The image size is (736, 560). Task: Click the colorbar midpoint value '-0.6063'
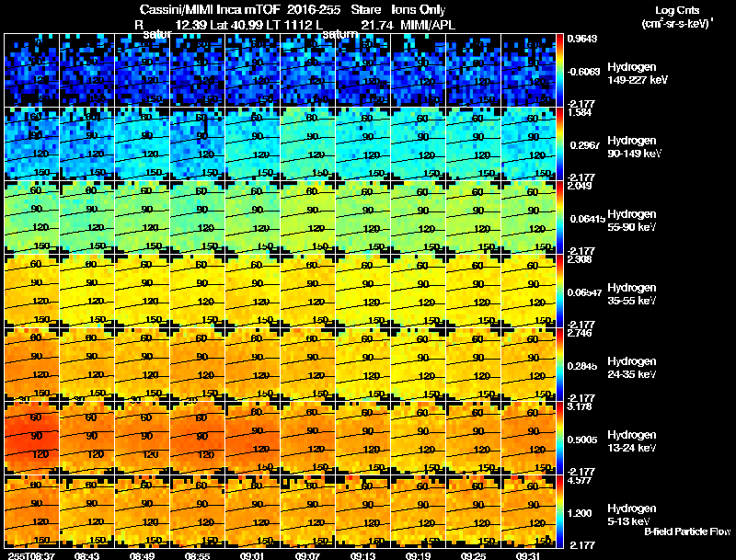coord(583,72)
